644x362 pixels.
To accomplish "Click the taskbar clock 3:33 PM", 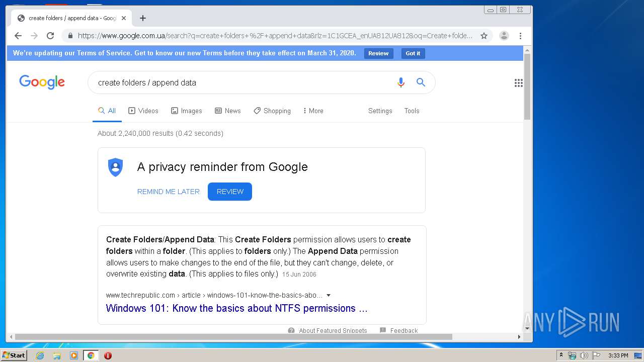I will 618,355.
